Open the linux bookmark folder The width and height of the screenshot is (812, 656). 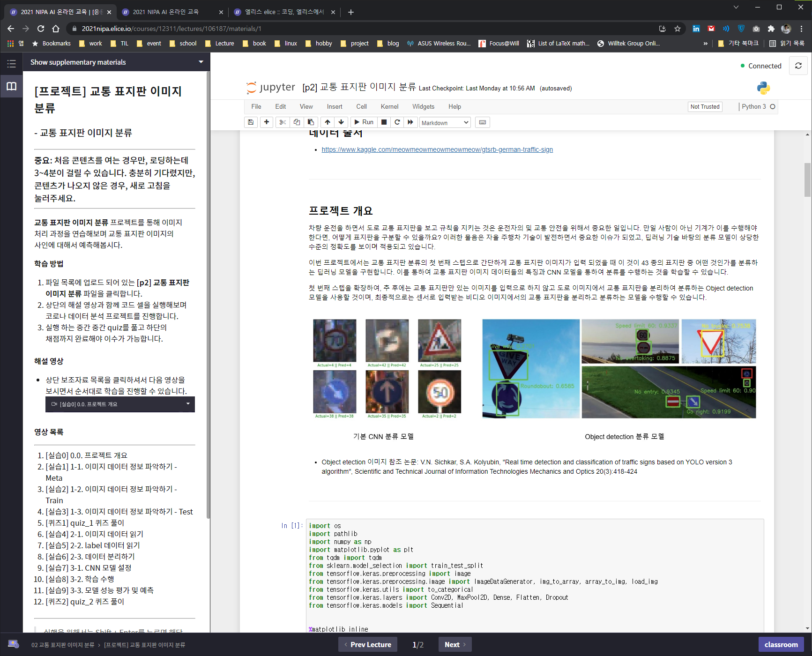click(x=286, y=44)
